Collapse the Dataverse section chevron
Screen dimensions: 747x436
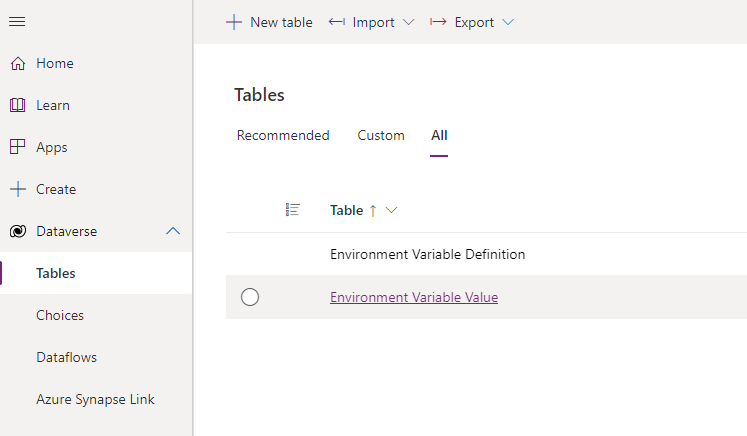173,231
